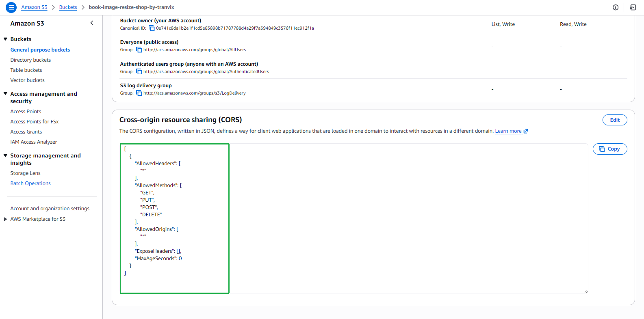Edit the CORS configuration
The image size is (644, 319).
pos(615,120)
